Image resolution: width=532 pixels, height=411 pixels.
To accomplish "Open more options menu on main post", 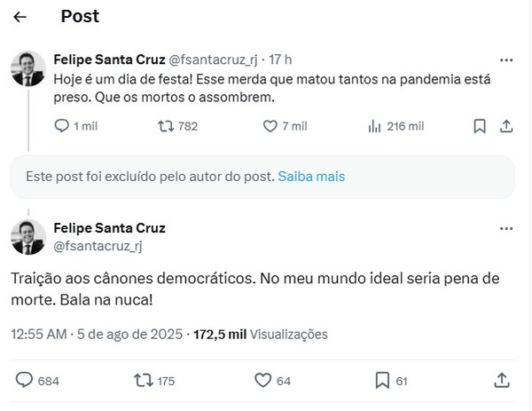I will click(x=505, y=228).
